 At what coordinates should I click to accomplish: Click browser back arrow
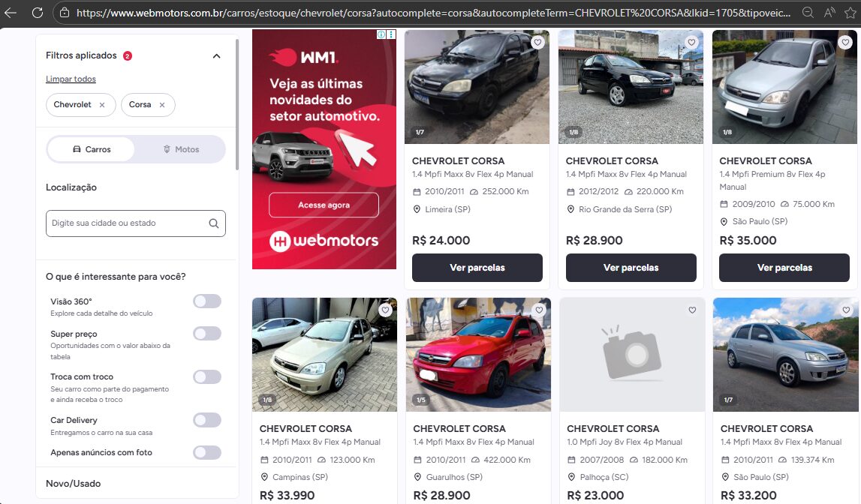tap(11, 13)
